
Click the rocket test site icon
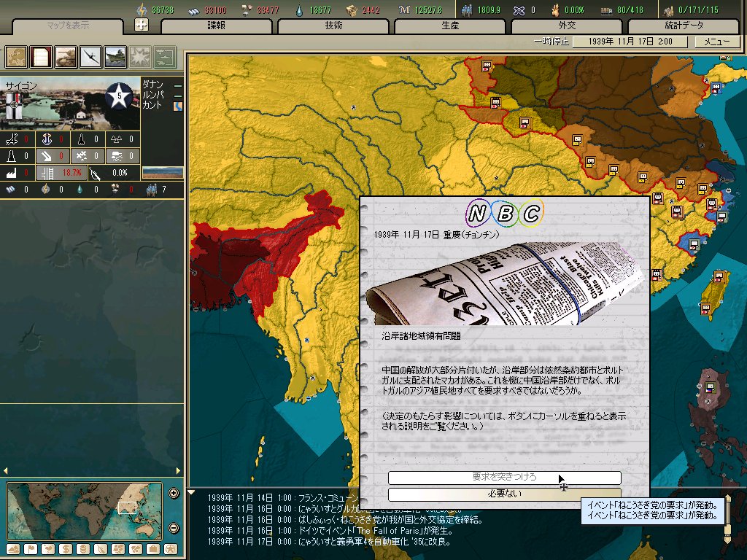point(82,139)
